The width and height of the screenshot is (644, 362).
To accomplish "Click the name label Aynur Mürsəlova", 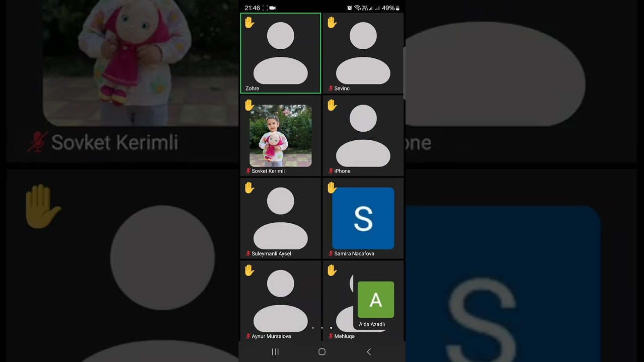I will pos(271,336).
